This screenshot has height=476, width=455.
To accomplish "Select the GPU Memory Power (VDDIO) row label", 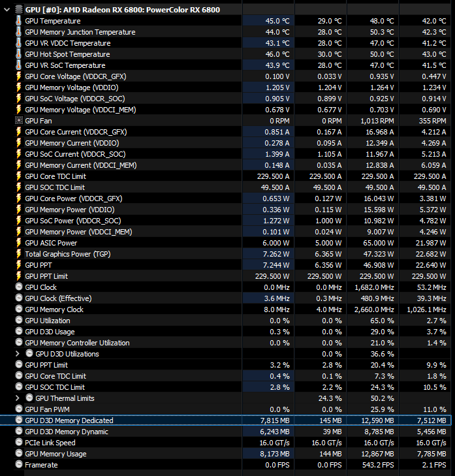I will click(x=70, y=210).
